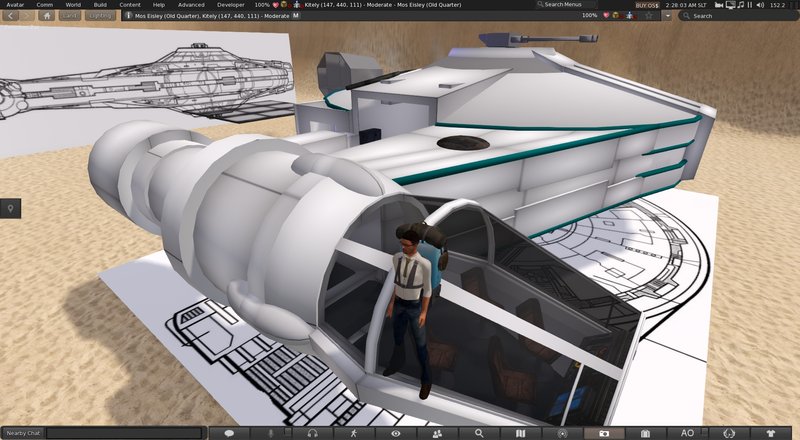Open the Search magnifier toolbar button
Image resolution: width=800 pixels, height=440 pixels.
[x=479, y=433]
